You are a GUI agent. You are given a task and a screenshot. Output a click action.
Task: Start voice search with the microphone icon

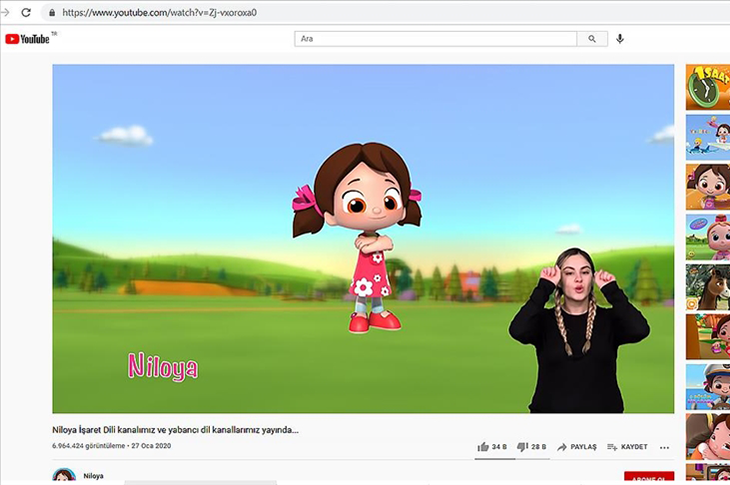pos(620,39)
